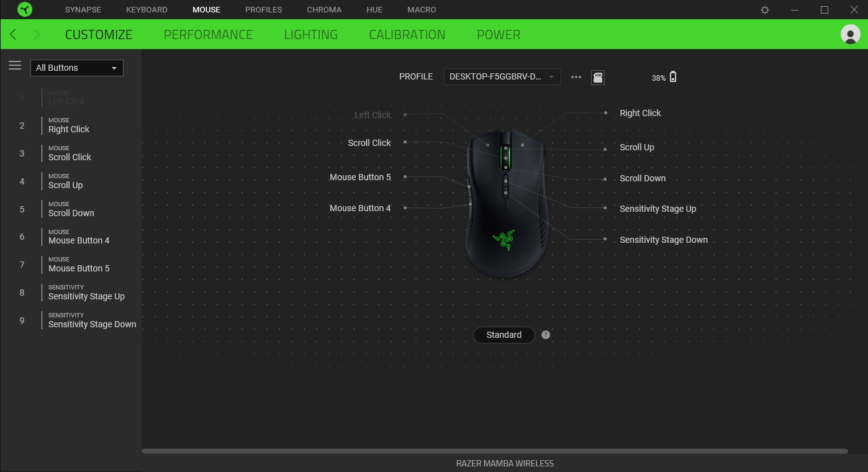Go to the LIGHTING subtab
Screen dimensions: 868x472
click(x=311, y=35)
